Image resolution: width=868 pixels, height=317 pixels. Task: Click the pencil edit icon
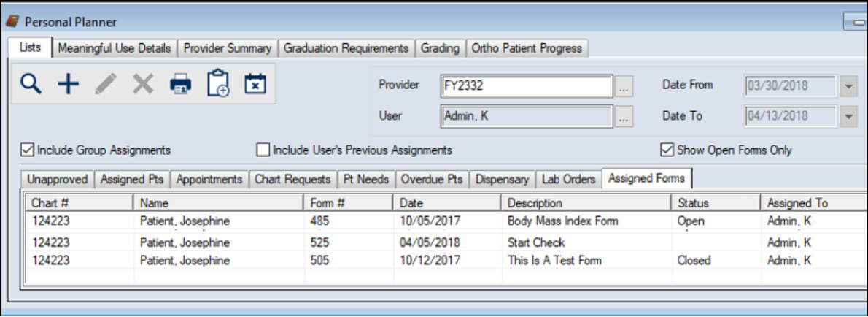tap(106, 84)
